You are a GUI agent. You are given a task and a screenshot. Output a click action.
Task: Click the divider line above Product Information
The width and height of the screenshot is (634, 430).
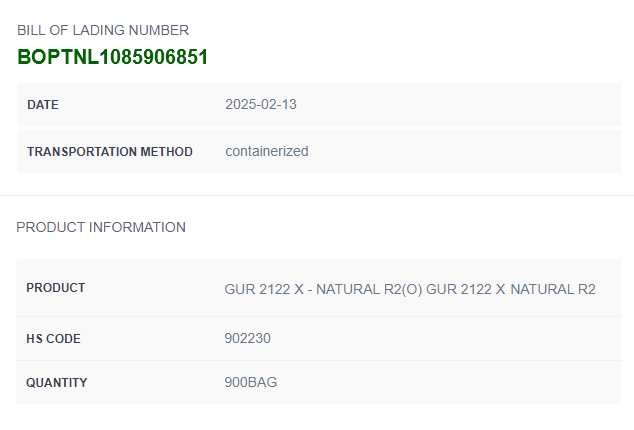317,195
